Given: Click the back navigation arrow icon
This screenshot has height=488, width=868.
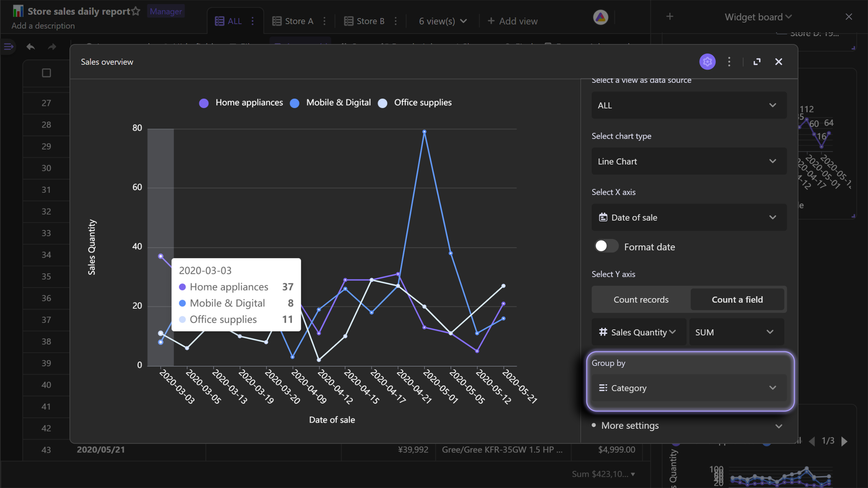Looking at the screenshot, I should [x=30, y=46].
